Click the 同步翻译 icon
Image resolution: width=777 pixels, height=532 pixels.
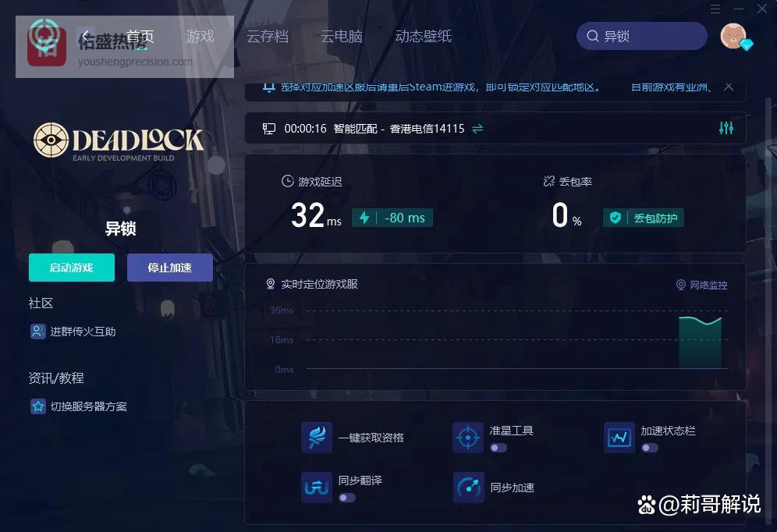316,488
